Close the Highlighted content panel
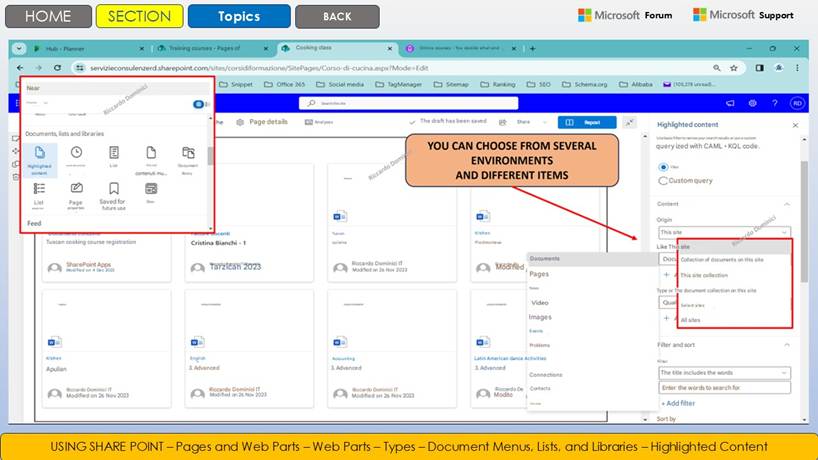Screen dimensions: 818x460 795,125
